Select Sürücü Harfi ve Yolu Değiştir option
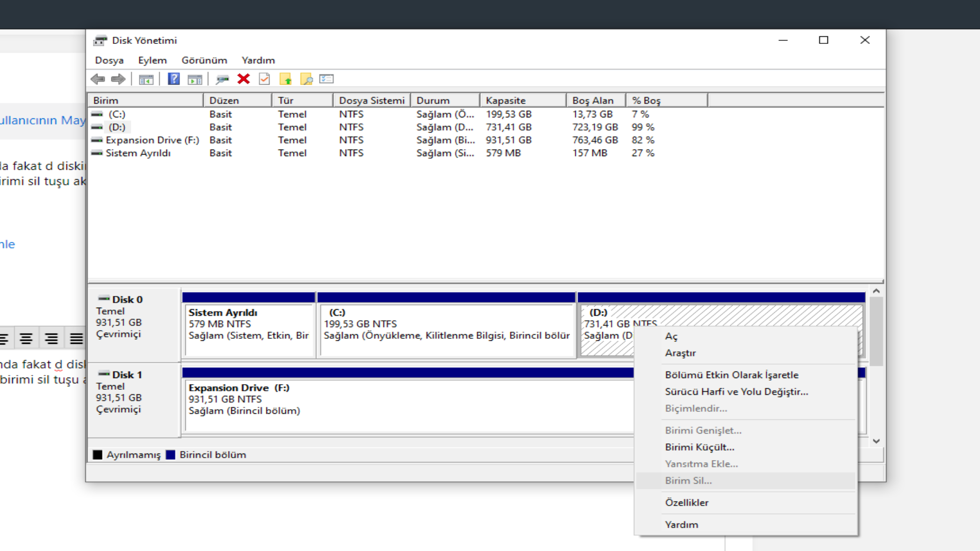Viewport: 980px width, 551px height. tap(736, 392)
